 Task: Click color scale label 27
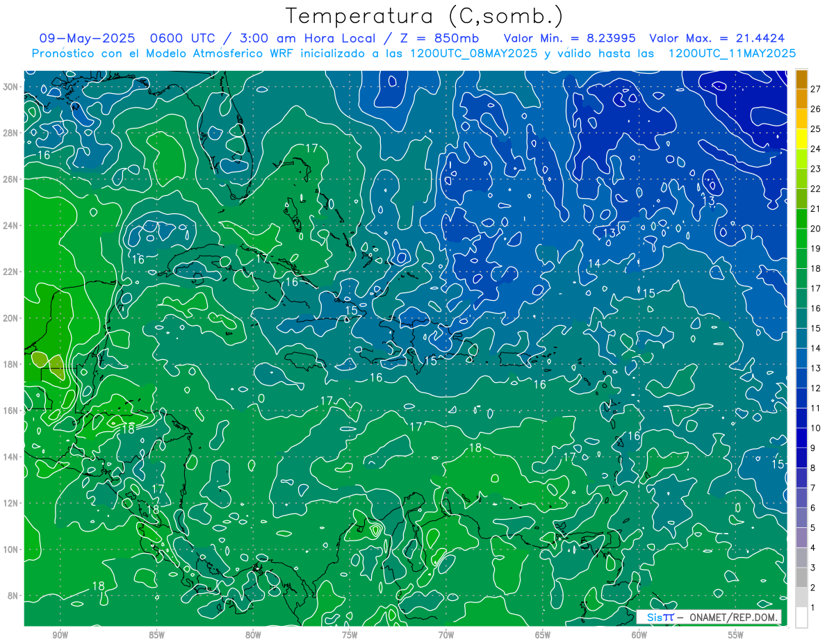pyautogui.click(x=816, y=89)
